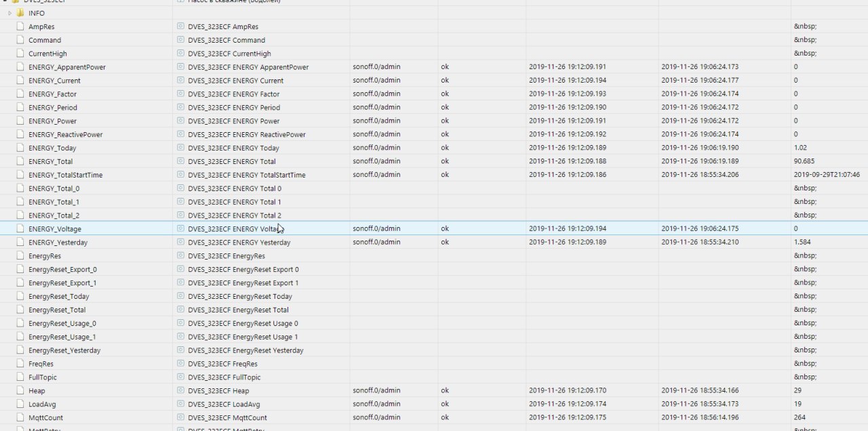
Task: Click the INFO folder icon
Action: coord(20,13)
